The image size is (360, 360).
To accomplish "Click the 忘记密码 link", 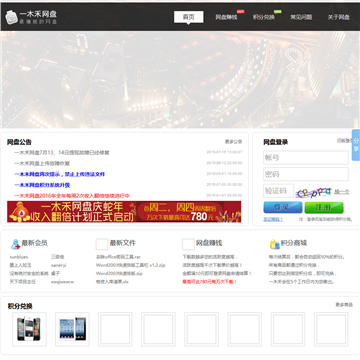I will coord(273,219).
